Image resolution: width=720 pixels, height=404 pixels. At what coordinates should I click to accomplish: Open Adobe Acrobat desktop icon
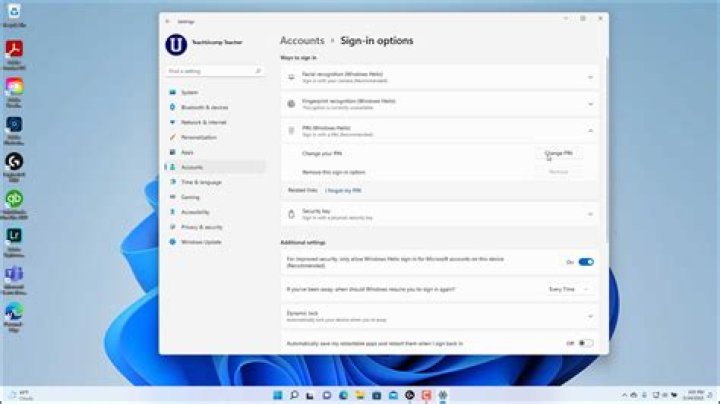[x=14, y=55]
